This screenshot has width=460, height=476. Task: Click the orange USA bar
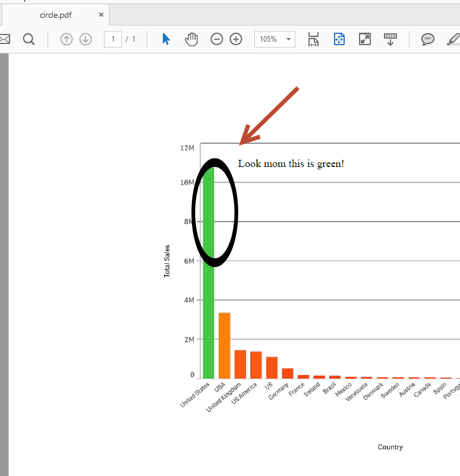(x=225, y=345)
